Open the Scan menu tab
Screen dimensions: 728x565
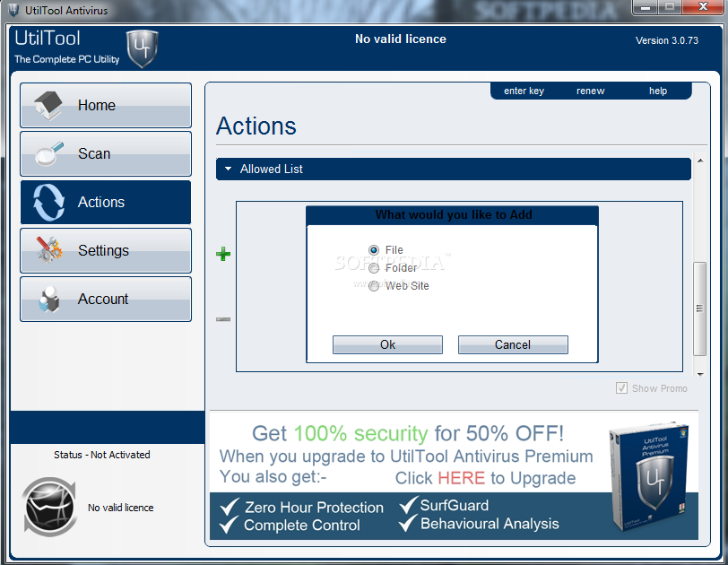[106, 153]
